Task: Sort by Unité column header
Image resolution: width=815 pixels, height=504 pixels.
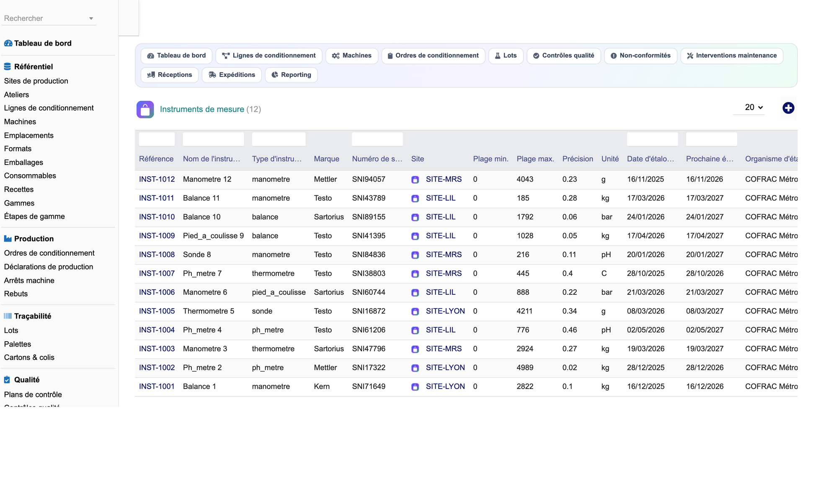Action: (610, 159)
